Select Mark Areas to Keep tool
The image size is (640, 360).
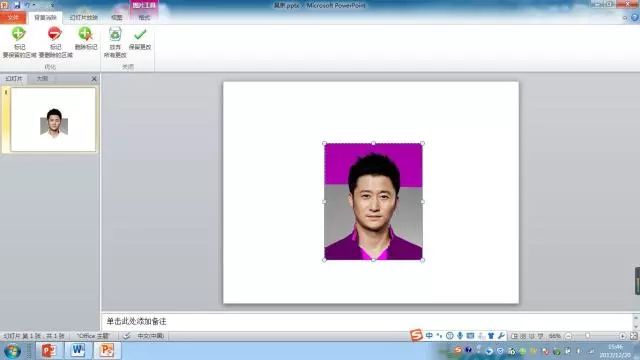tap(19, 42)
